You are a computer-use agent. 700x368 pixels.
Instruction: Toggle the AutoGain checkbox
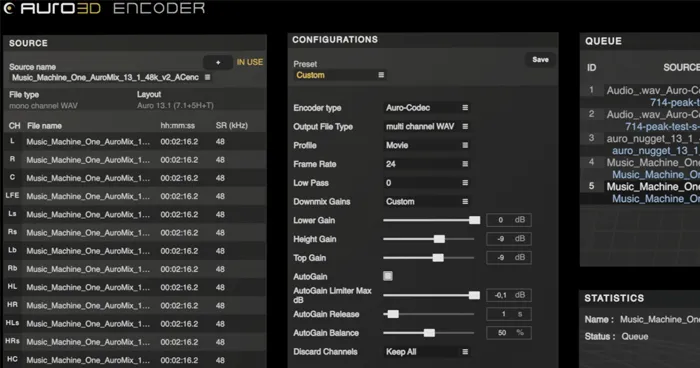[x=388, y=276]
